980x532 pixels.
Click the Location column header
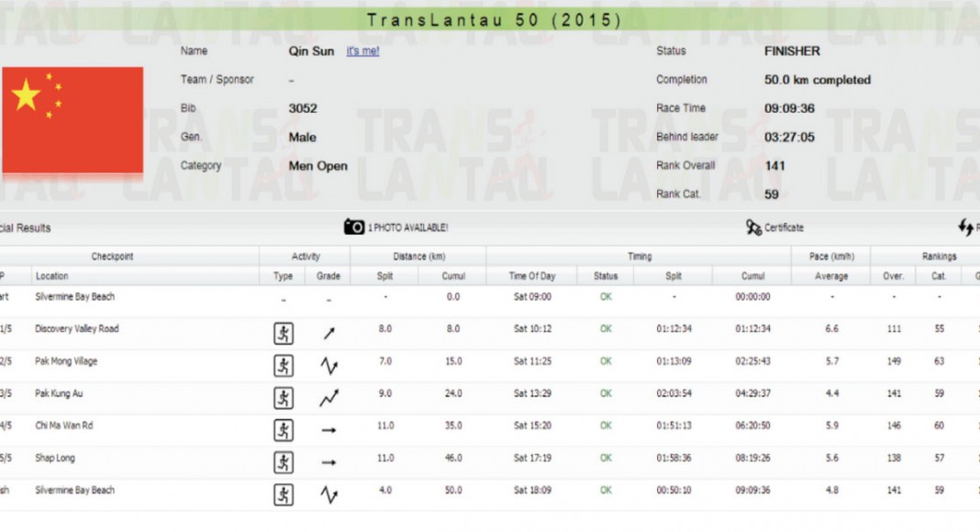point(52,276)
